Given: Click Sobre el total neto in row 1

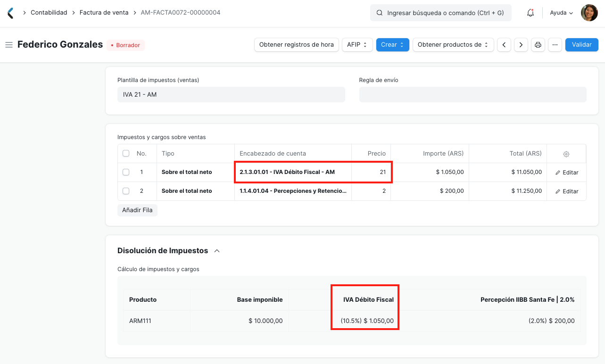Looking at the screenshot, I should (x=187, y=173).
